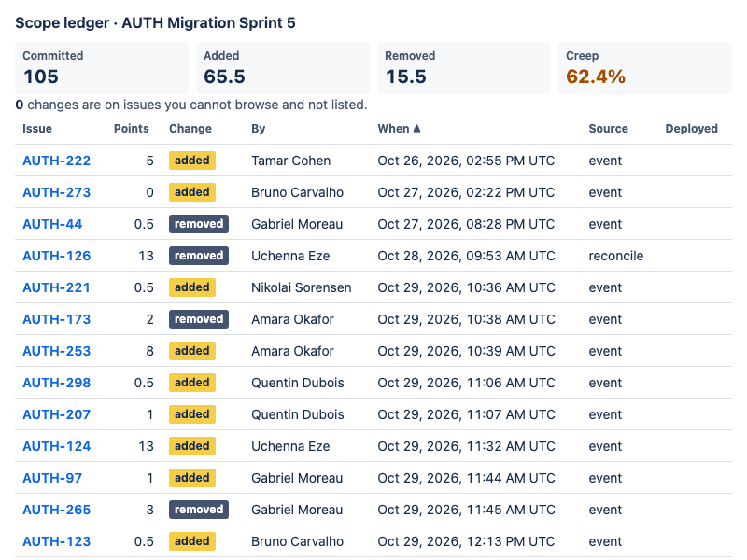Open issue AUTH-253 link
Viewport: 747px width, 560px height.
coord(56,351)
